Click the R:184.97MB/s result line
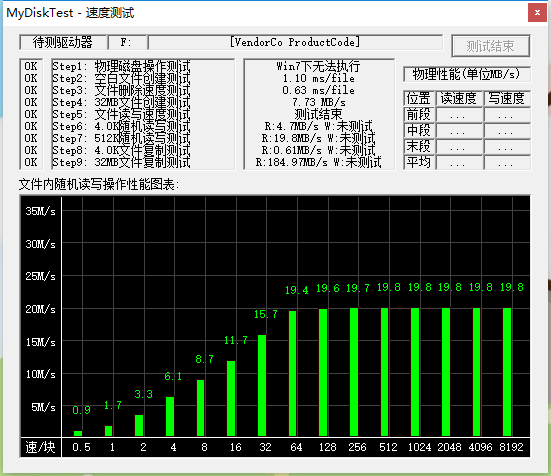This screenshot has height=476, width=551. pyautogui.click(x=319, y=162)
